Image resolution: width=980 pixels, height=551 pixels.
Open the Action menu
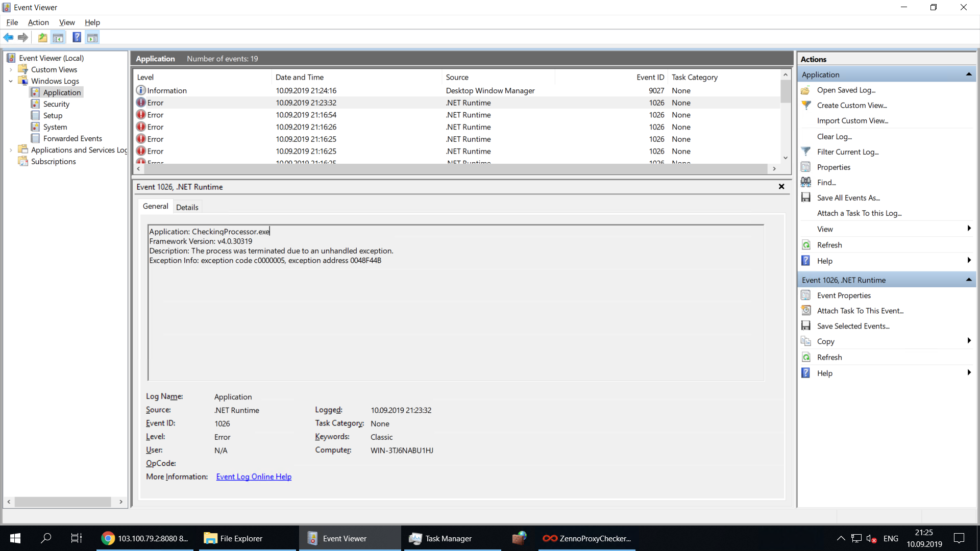coord(38,22)
